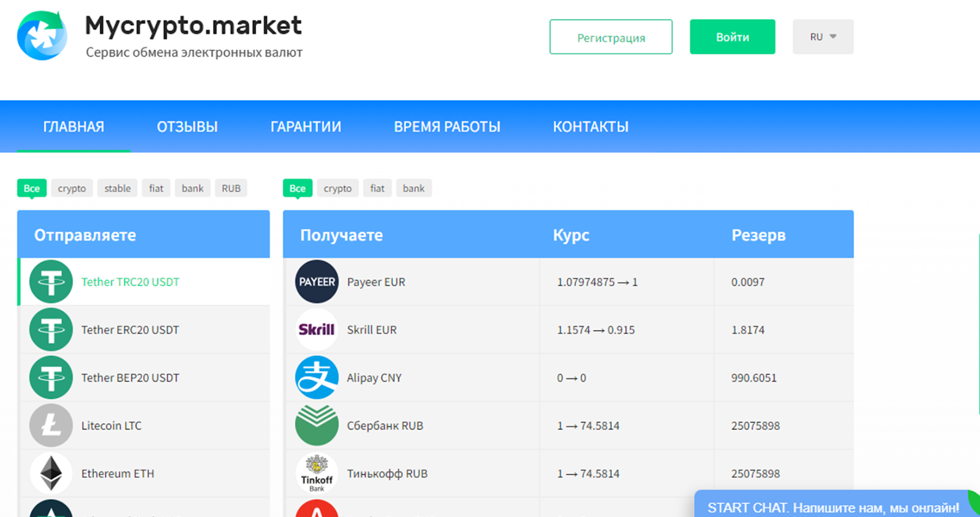Filter send list by stable tag

tap(117, 188)
